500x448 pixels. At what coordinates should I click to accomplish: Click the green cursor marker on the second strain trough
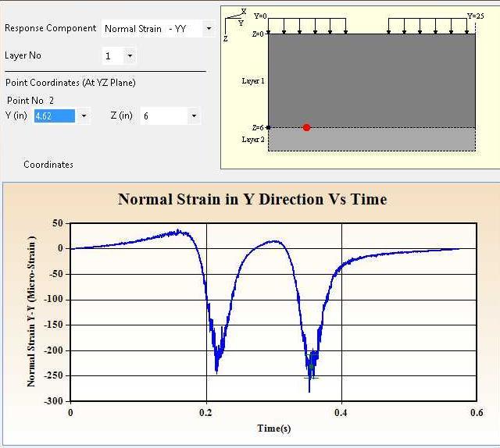312,366
